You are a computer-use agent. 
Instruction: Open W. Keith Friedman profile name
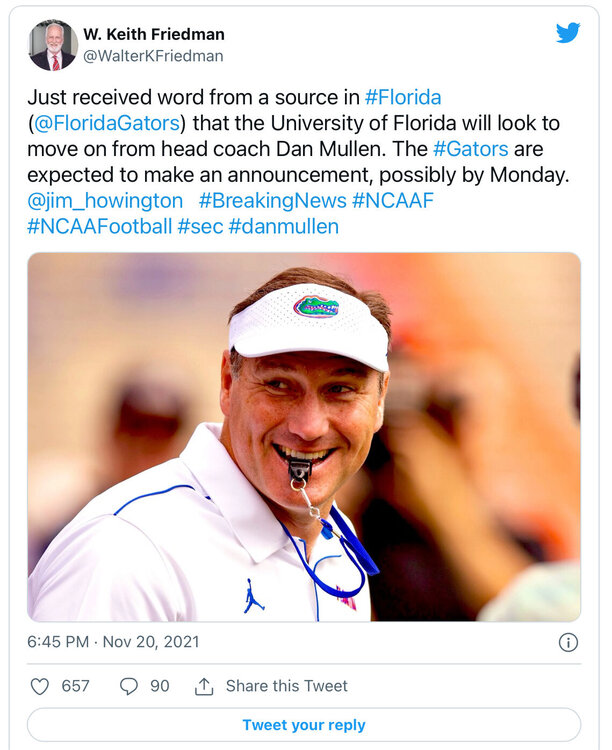[x=154, y=35]
